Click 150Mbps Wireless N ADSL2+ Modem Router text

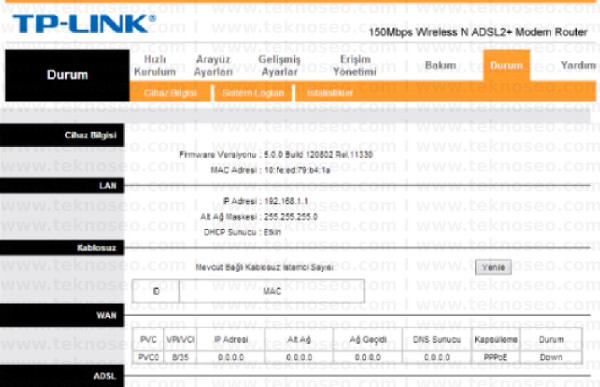[478, 32]
